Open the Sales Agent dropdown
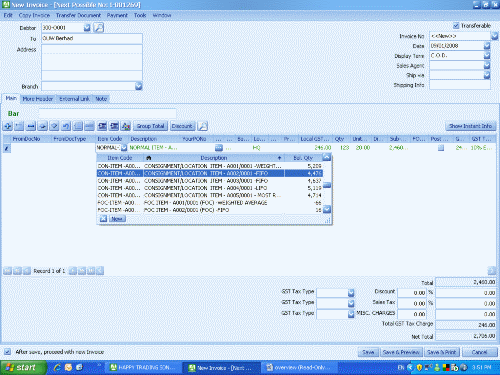The image size is (500, 375). coord(487,66)
